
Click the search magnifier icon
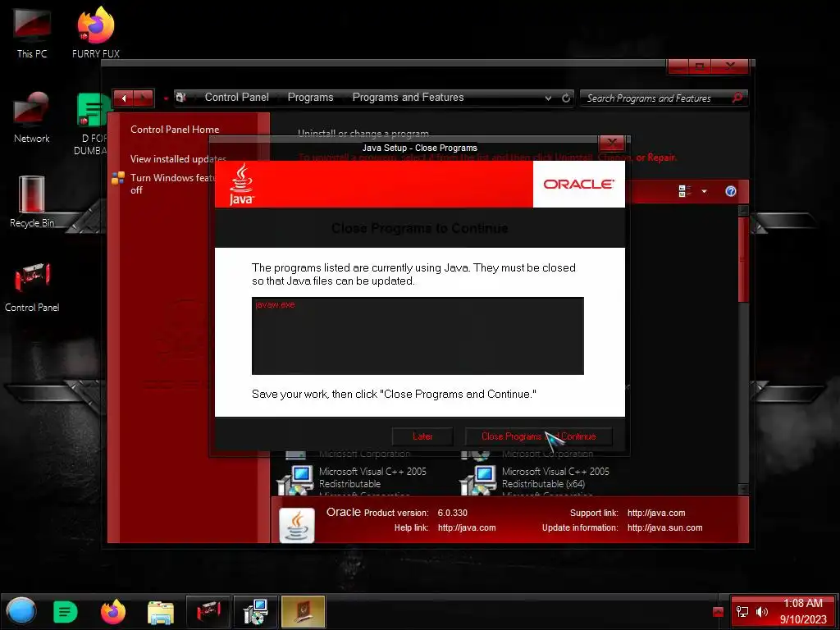[x=737, y=98]
